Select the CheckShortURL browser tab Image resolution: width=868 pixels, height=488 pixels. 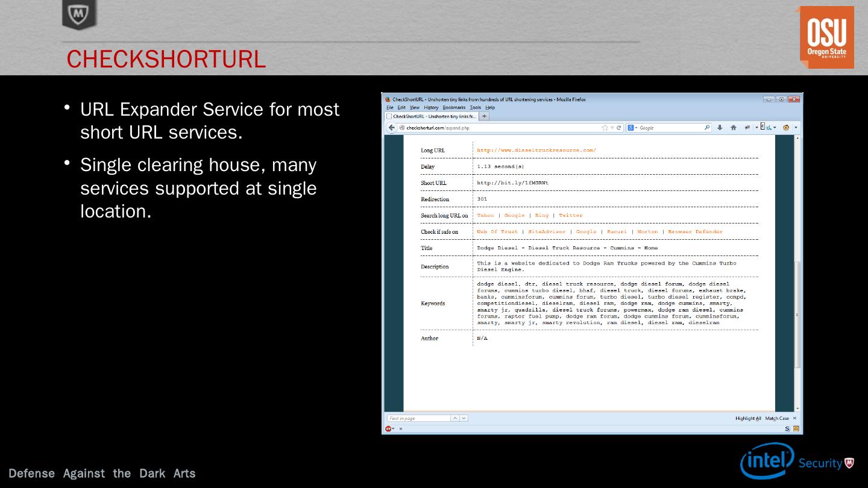click(431, 116)
